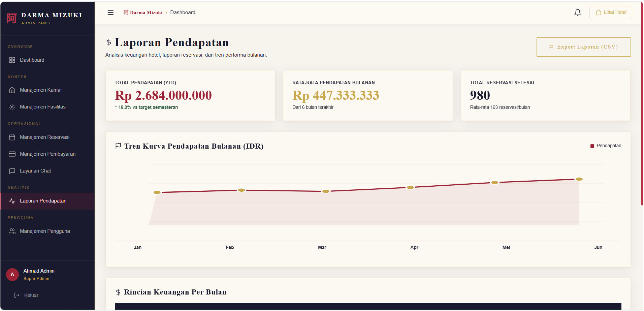The height and width of the screenshot is (311, 644).
Task: Click the breadcrumb Darma Mizuki logo icon
Action: pos(126,12)
